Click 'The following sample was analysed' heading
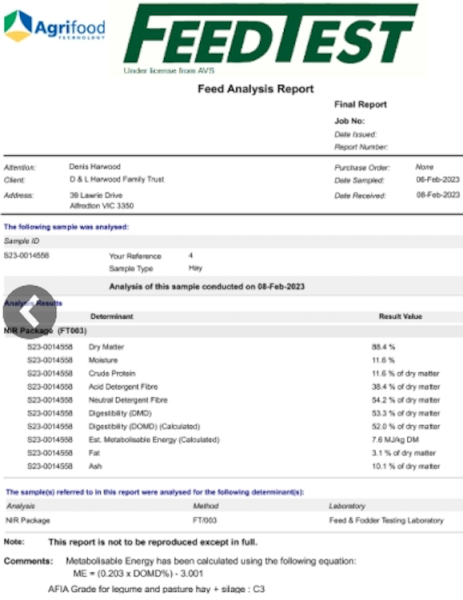This screenshot has width=463, height=600. pos(66,227)
